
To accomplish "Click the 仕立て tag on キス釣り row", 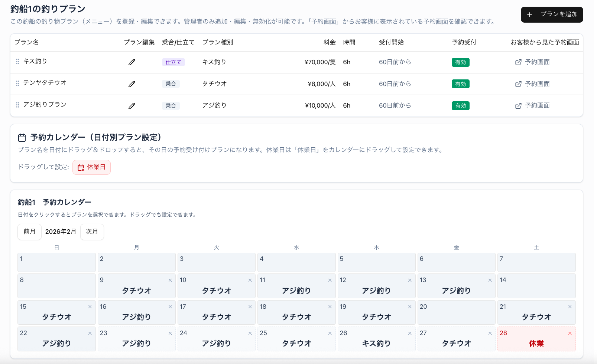I will click(173, 62).
